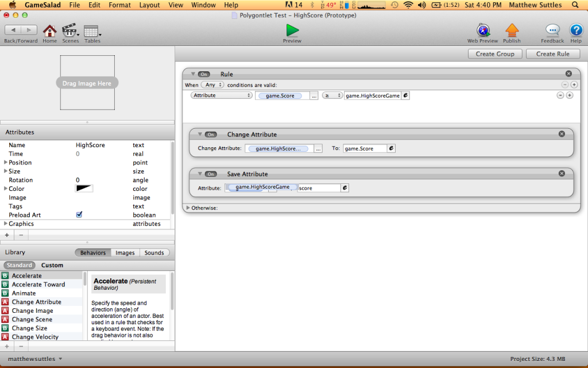Viewport: 588px width, 368px height.
Task: Open Help with the question mark icon
Action: 575,30
